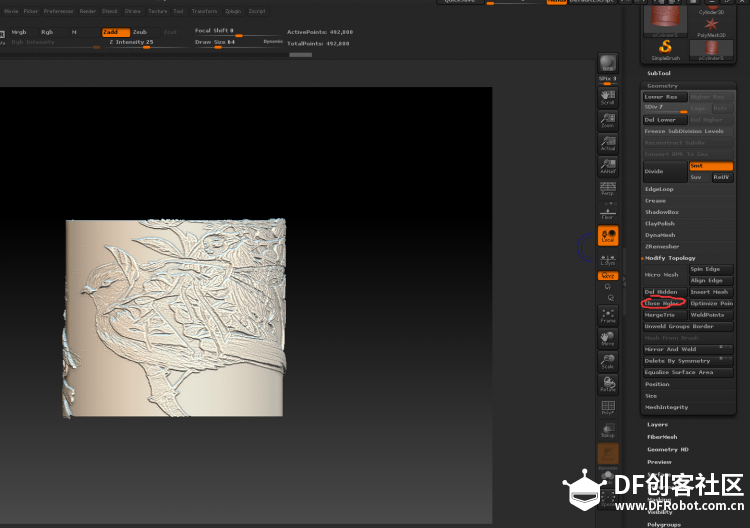
Task: Toggle the Suv option
Action: [x=699, y=177]
